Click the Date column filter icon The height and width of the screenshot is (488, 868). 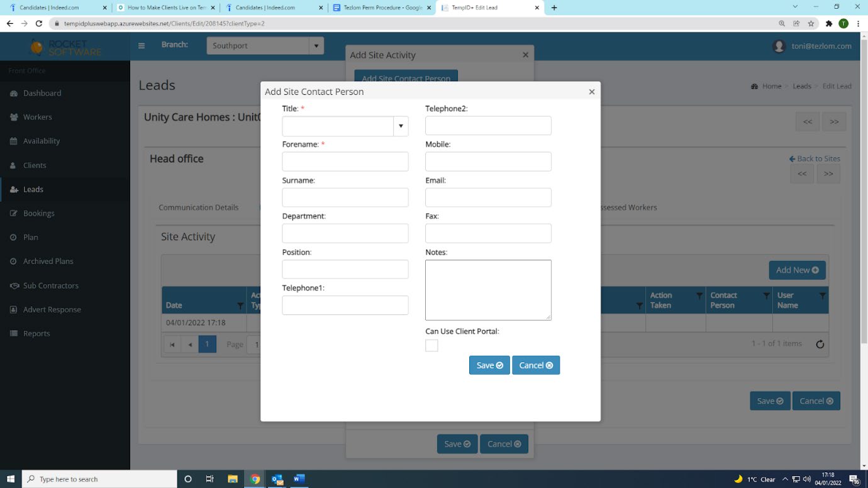click(x=240, y=306)
